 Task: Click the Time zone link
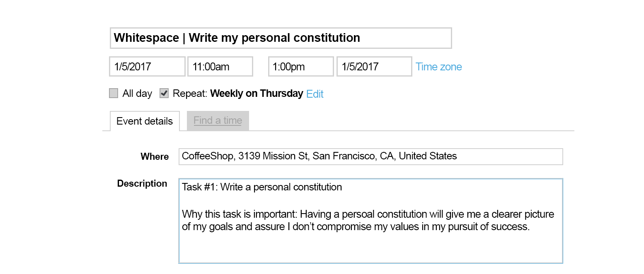pyautogui.click(x=438, y=67)
